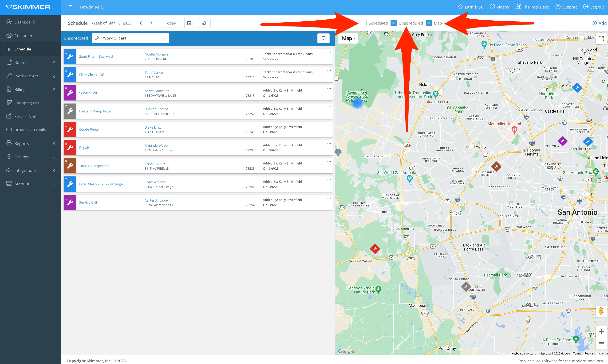The image size is (608, 364).
Task: Uncheck the Unscheduled checkbox
Action: (393, 23)
